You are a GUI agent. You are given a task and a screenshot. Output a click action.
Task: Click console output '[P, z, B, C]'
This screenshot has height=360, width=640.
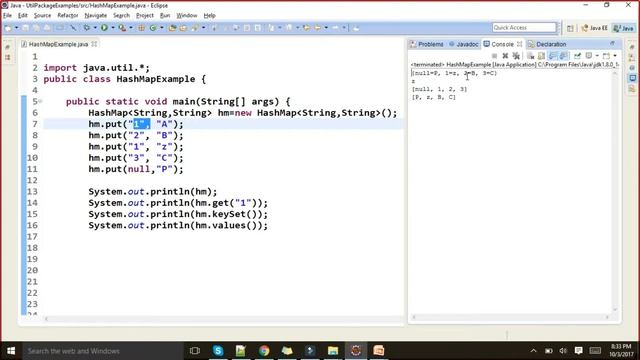point(434,97)
